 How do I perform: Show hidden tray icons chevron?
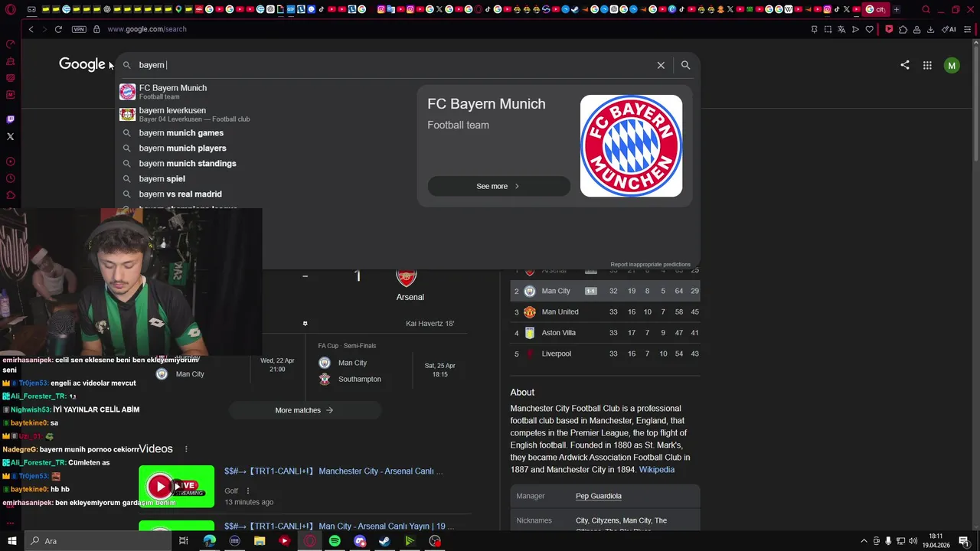[x=864, y=541]
